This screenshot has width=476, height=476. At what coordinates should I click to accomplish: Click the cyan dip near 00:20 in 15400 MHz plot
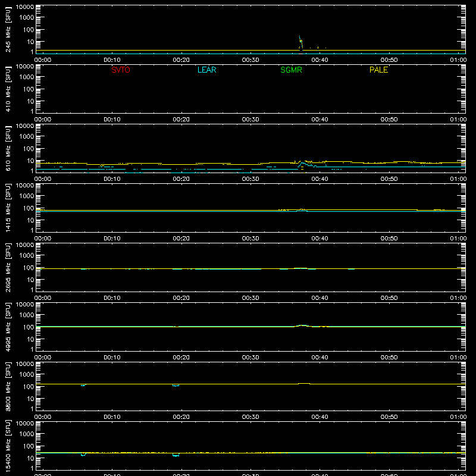tap(176, 455)
